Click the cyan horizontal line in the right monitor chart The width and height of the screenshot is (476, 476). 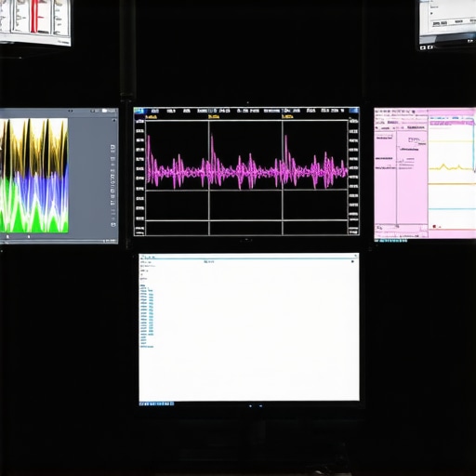451,209
